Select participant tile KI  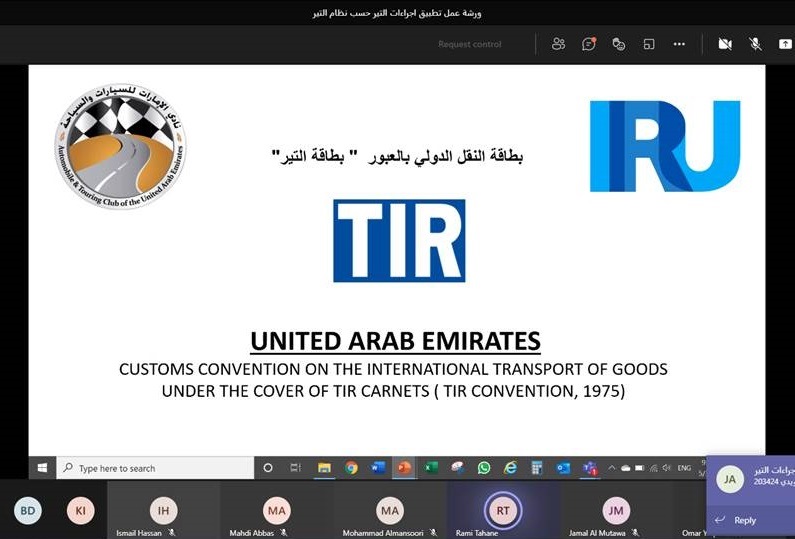pyautogui.click(x=81, y=511)
